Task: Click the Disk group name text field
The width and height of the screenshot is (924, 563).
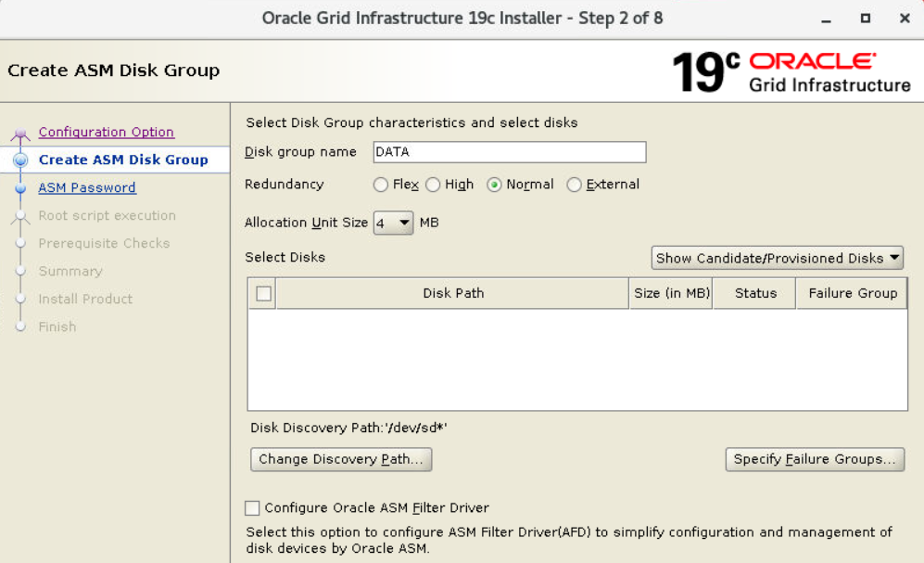Action: [508, 152]
